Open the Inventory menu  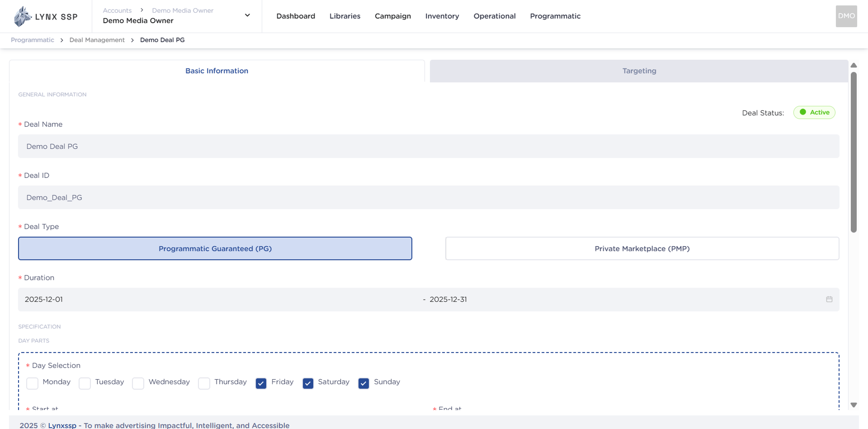pos(442,16)
